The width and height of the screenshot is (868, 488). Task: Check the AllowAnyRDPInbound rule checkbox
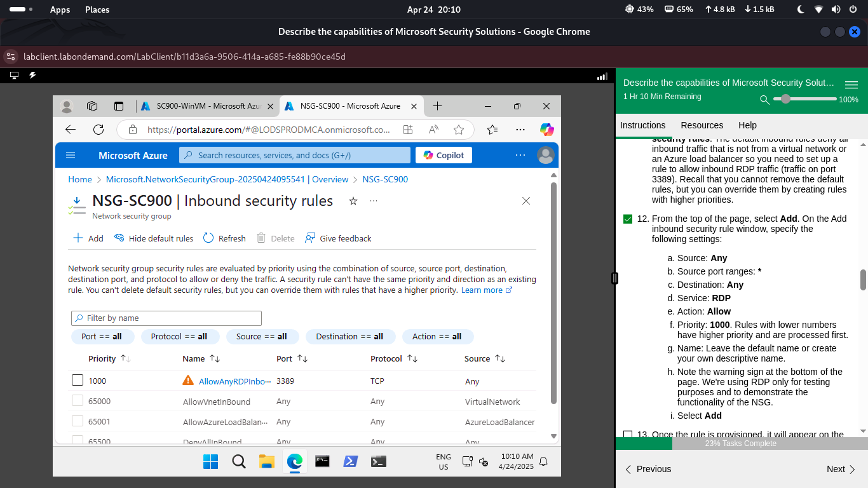[x=77, y=379]
